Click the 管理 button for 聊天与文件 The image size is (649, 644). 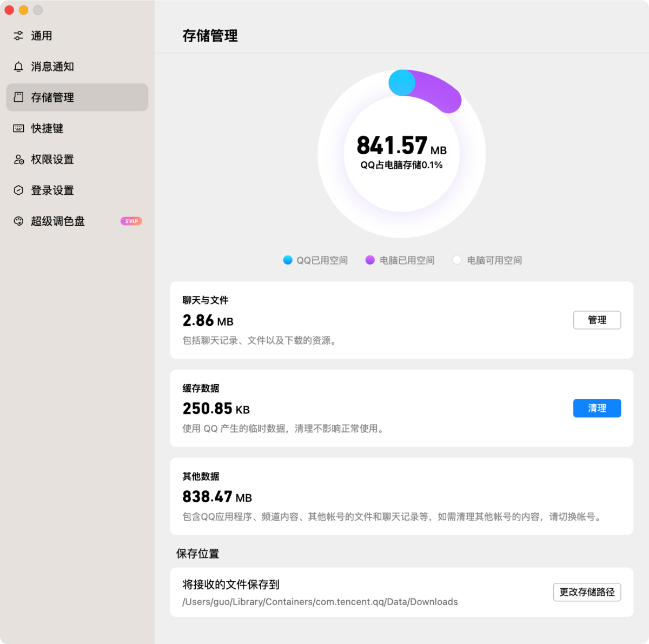click(597, 320)
